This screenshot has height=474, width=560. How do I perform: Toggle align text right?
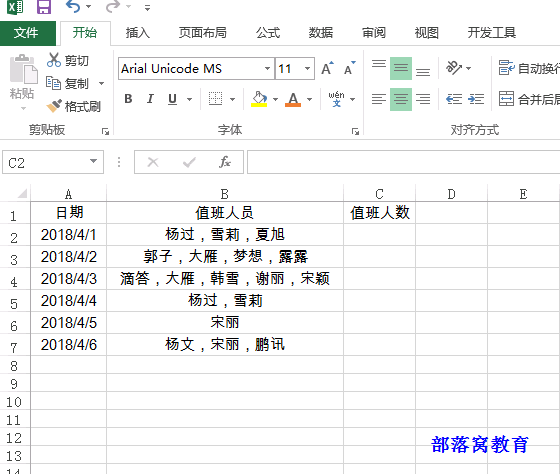tap(423, 99)
